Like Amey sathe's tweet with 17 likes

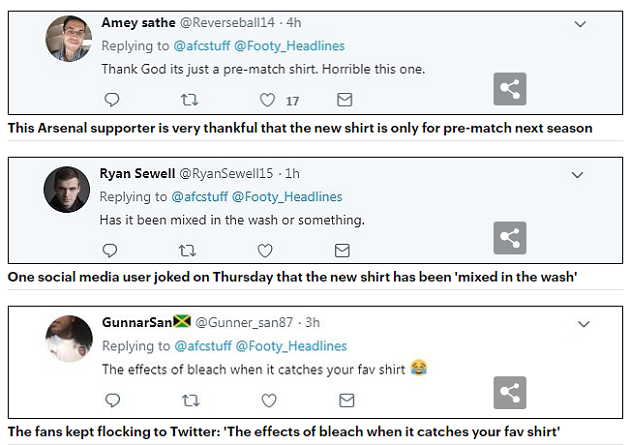(267, 100)
